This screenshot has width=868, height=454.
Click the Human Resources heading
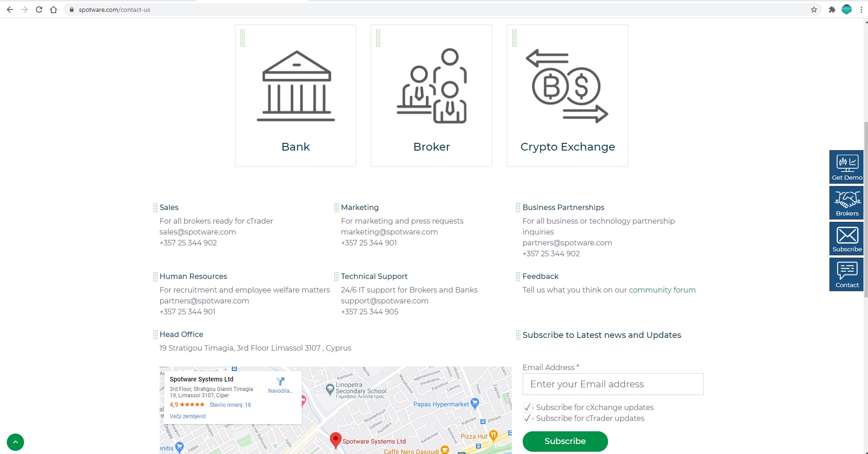pos(193,276)
